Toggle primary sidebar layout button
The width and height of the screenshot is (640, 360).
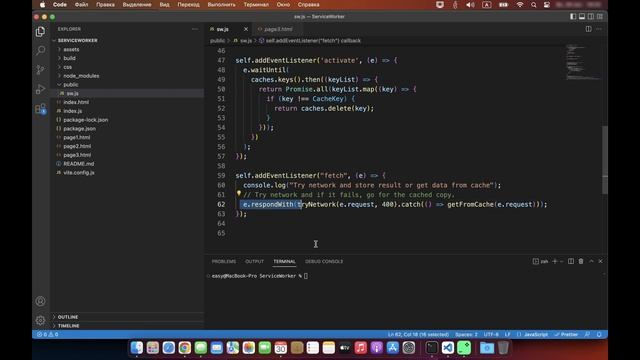(x=573, y=17)
